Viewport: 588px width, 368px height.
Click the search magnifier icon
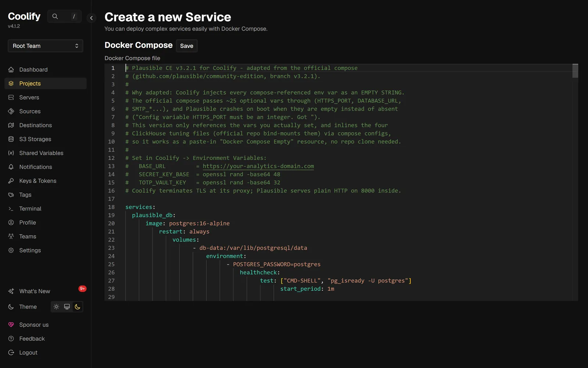[55, 16]
